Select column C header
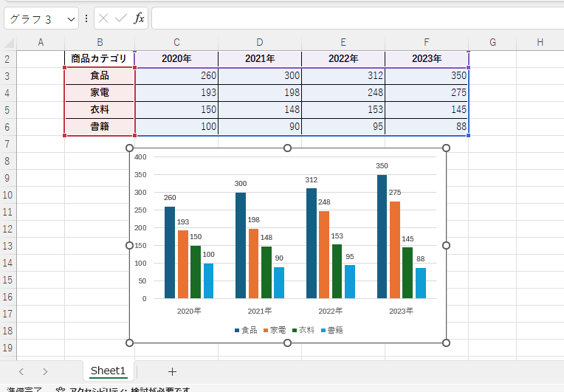Screen dimensions: 564x392 point(176,43)
